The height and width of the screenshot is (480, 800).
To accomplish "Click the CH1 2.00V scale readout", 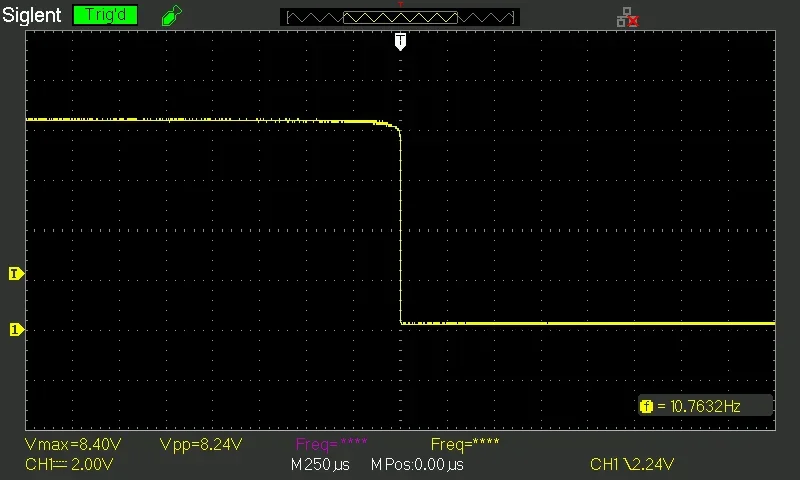I will point(69,465).
